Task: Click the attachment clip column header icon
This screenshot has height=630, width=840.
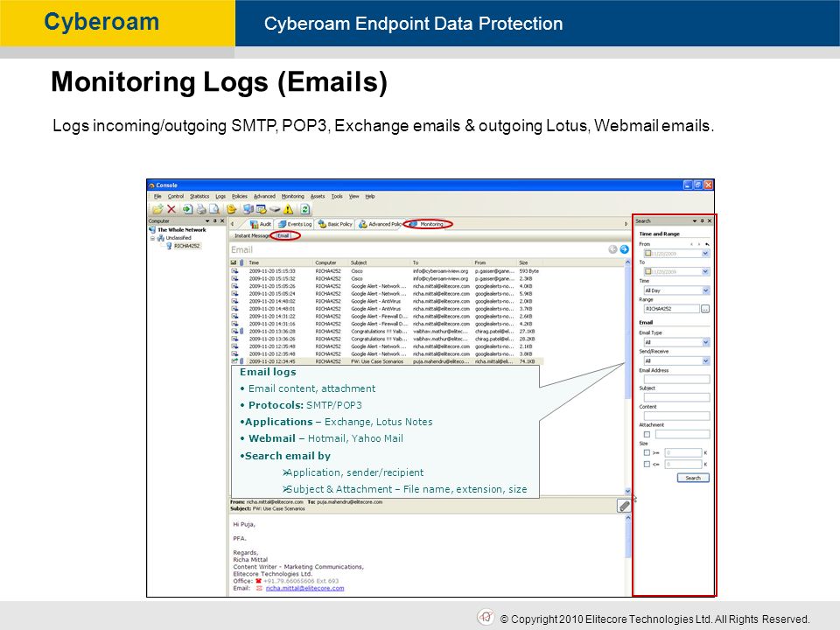Action: pyautogui.click(x=241, y=262)
